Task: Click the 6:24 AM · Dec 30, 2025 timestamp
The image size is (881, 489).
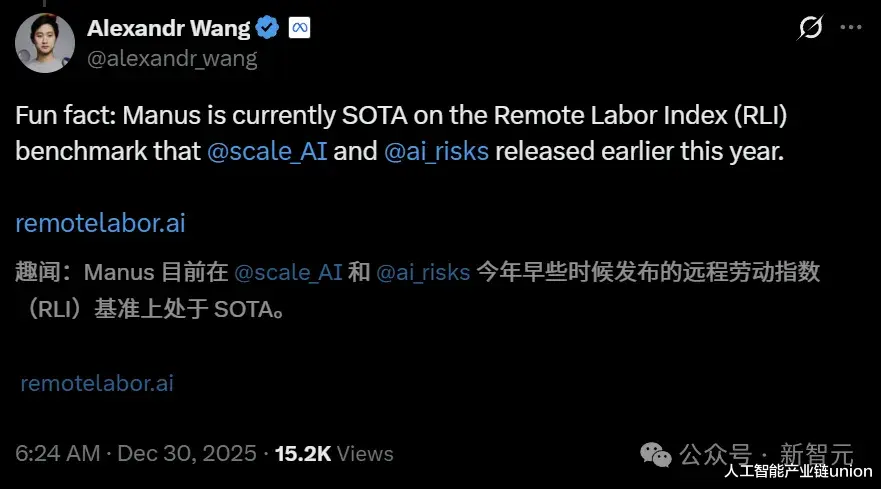Action: [x=136, y=453]
